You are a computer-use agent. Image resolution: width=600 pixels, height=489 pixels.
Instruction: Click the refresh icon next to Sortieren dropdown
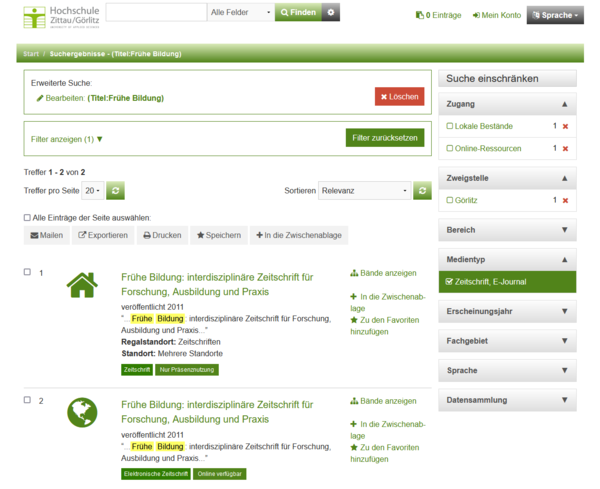pos(423,190)
